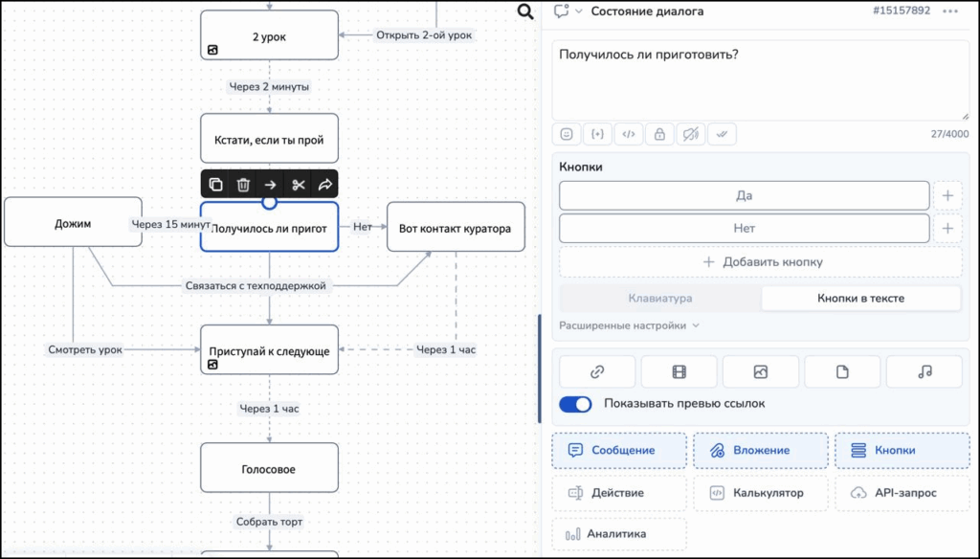The image size is (980, 559).
Task: Open the three-dots menu next to #15157892
Action: click(x=949, y=11)
